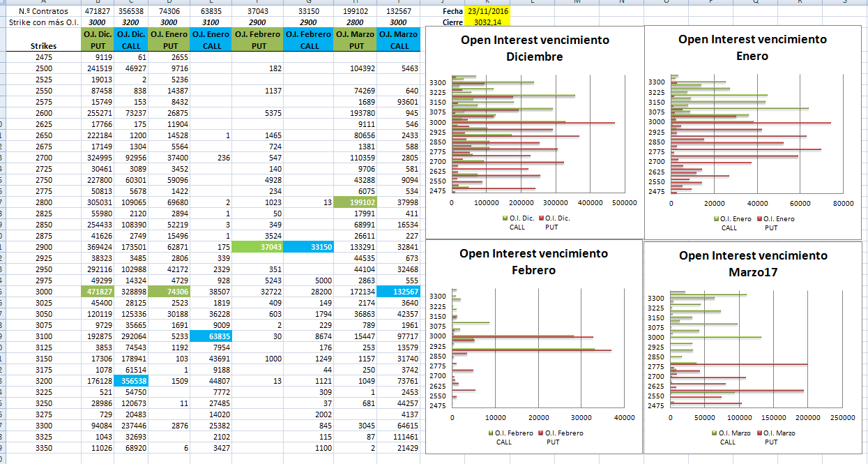Select the cell with value 111461
Screen dimensions: 868x464
(x=399, y=437)
